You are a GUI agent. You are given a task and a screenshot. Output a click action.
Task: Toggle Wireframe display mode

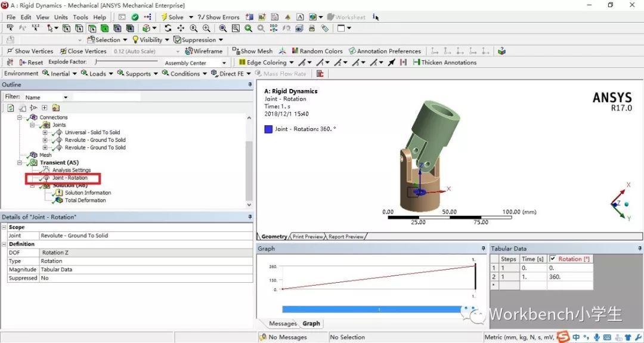[x=204, y=51]
